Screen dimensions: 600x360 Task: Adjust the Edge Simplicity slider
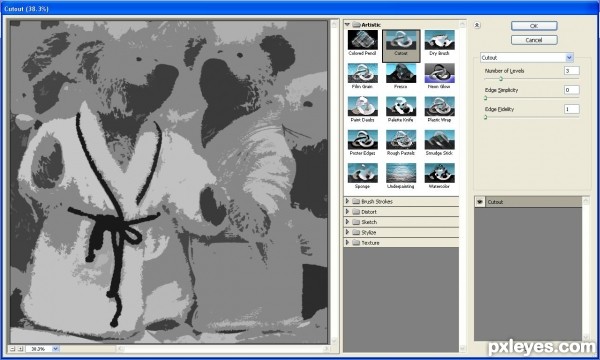click(x=486, y=98)
